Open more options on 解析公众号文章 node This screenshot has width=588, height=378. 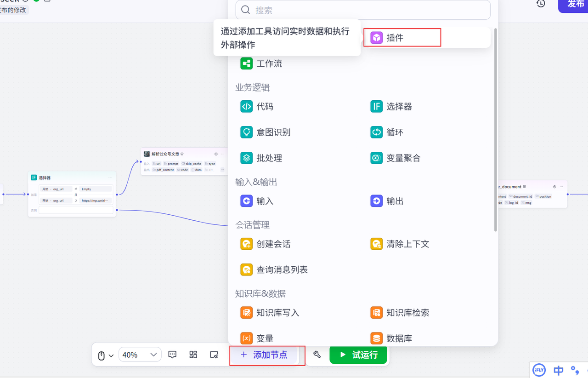(223, 154)
